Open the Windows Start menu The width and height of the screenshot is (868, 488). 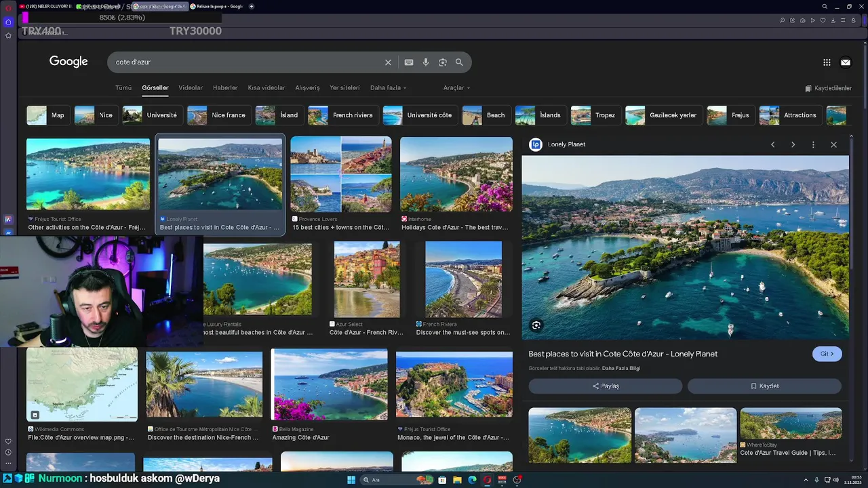[x=351, y=480]
